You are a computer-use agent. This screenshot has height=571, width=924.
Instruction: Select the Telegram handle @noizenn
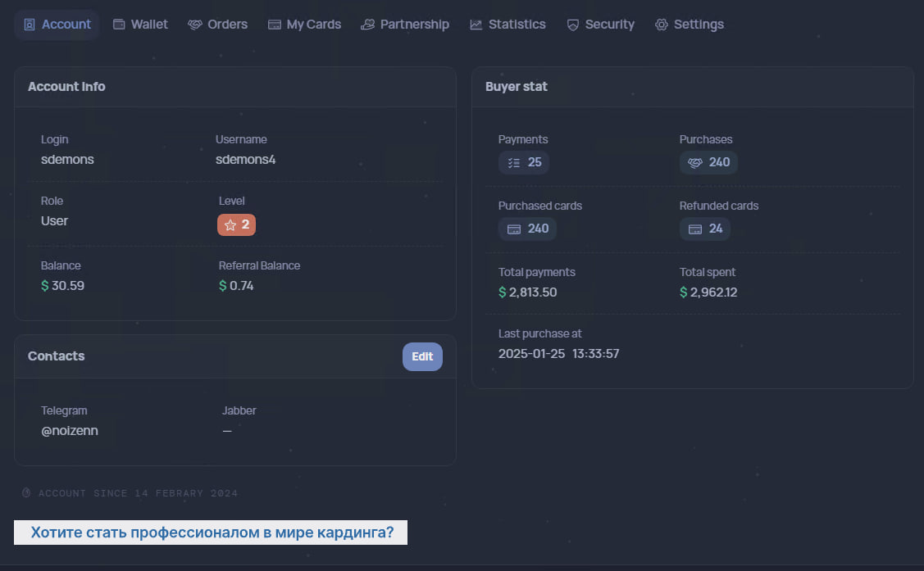70,430
